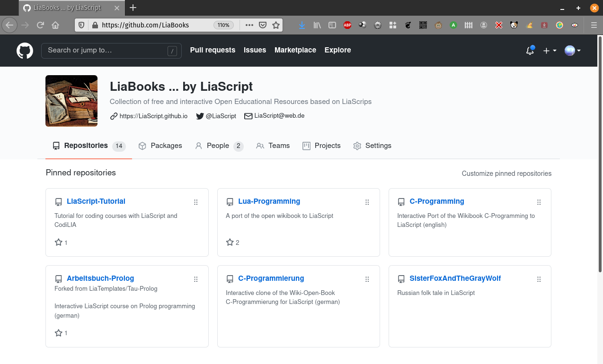
Task: Go to Marketplace
Action: click(x=295, y=50)
